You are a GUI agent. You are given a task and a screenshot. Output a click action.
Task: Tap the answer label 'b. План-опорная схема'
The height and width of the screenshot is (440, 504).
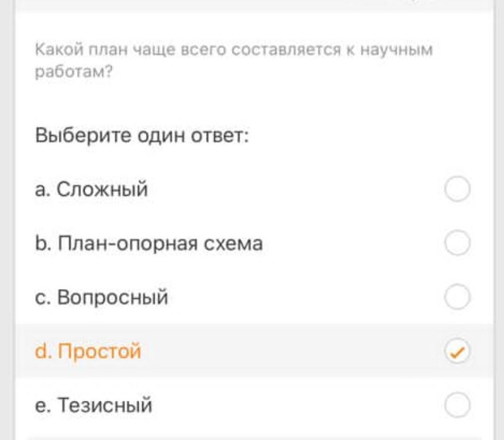click(x=149, y=243)
